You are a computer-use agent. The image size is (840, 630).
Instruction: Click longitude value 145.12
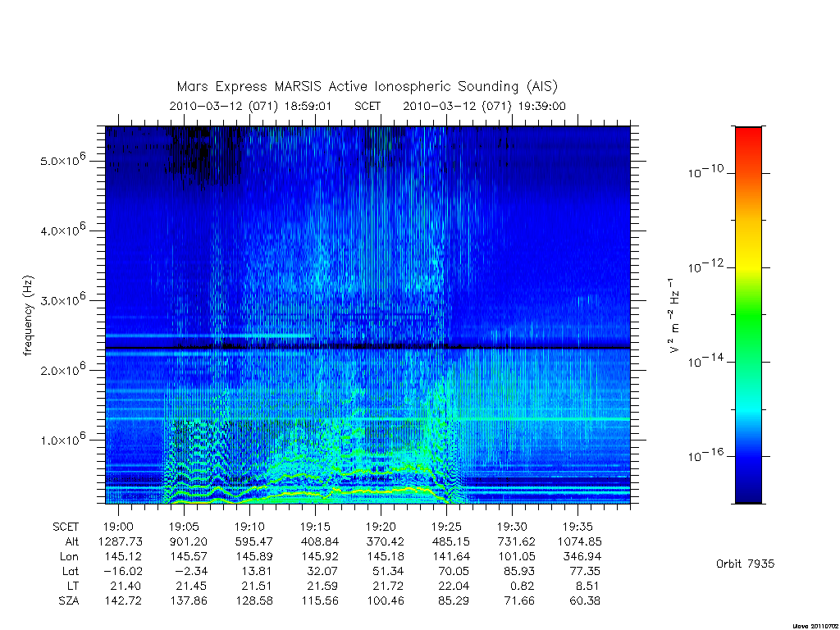(x=123, y=557)
